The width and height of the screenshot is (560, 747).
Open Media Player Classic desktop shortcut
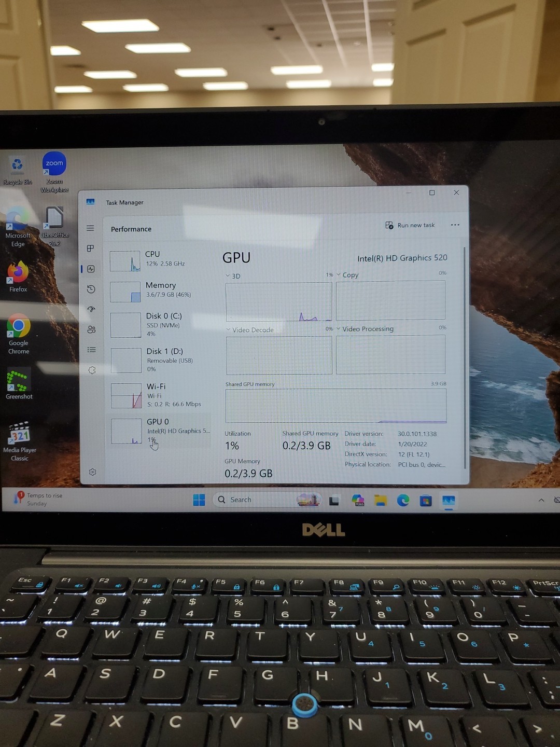click(20, 441)
